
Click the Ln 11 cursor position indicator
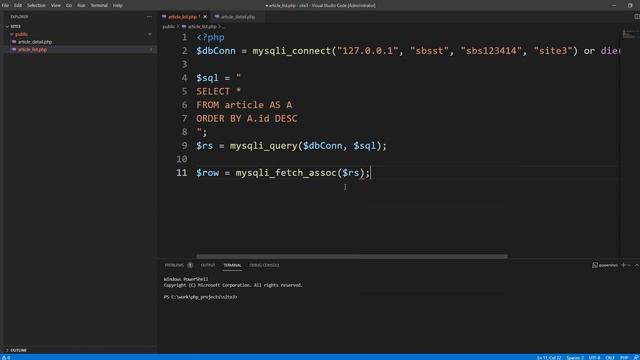[549, 358]
